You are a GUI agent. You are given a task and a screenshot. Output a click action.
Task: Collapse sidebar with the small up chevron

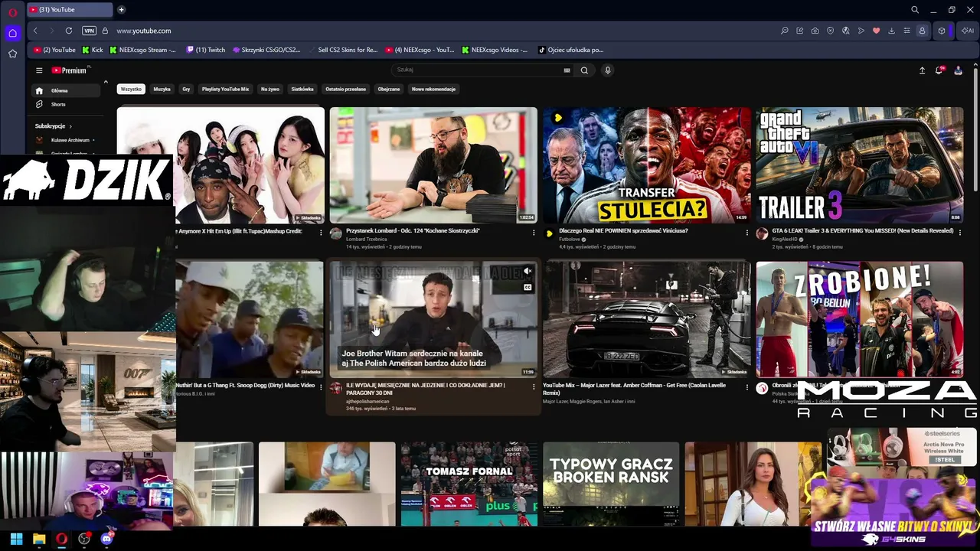[x=106, y=82]
